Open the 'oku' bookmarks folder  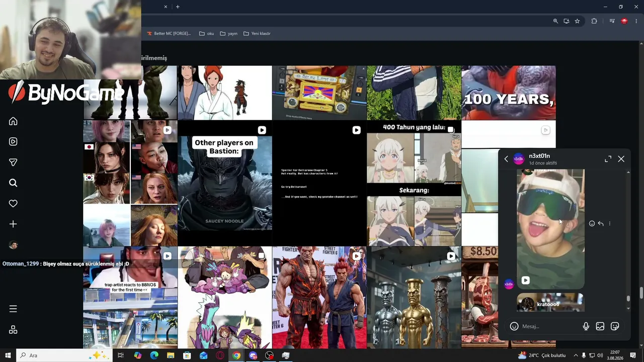pyautogui.click(x=207, y=34)
